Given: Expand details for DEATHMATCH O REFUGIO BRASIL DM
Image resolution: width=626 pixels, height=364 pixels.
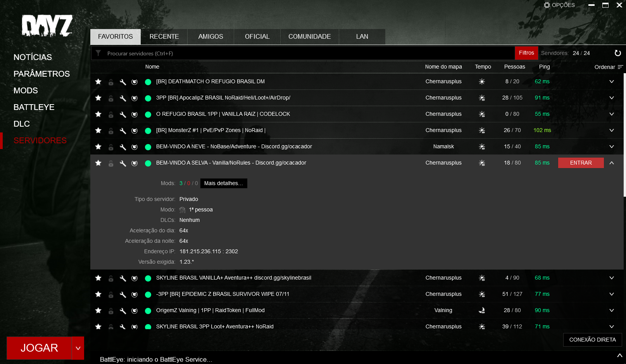Looking at the screenshot, I should (x=612, y=82).
